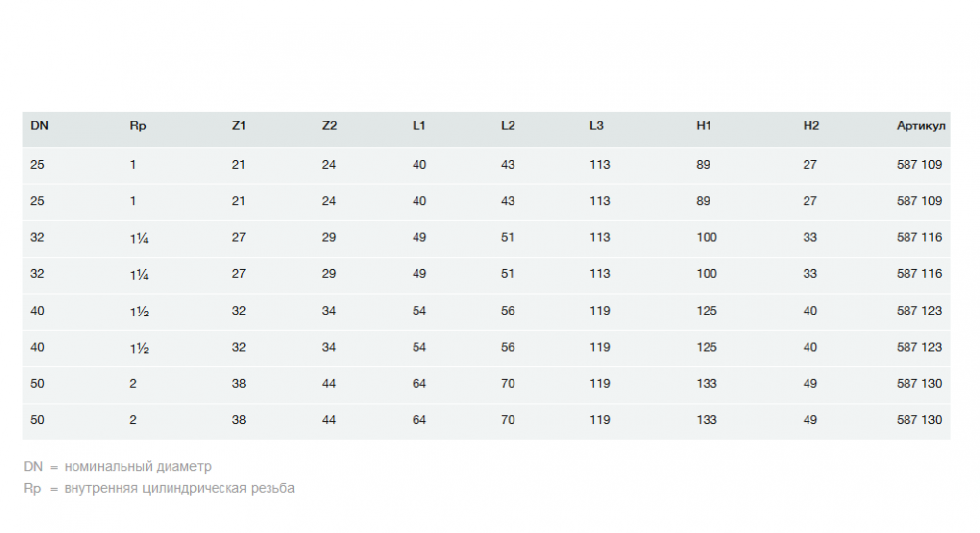
Task: Select article 587 123 in the sixth data row
Action: click(919, 347)
